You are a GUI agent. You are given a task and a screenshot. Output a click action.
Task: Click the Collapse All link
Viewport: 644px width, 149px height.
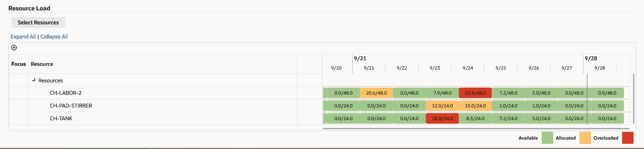click(54, 37)
